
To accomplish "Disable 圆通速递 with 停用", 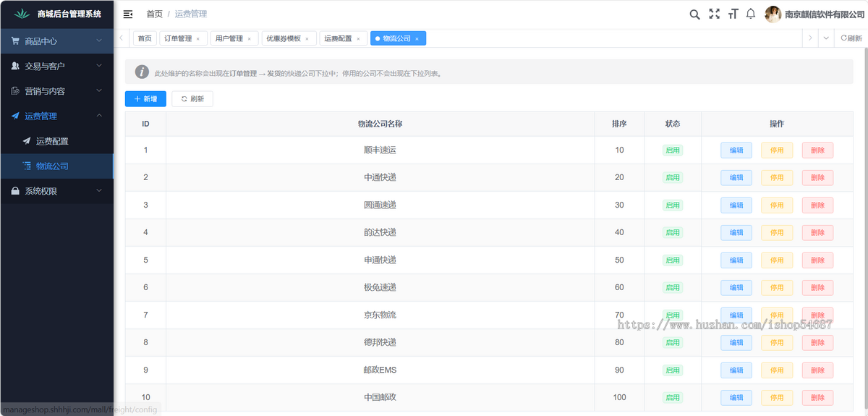I will coord(777,205).
